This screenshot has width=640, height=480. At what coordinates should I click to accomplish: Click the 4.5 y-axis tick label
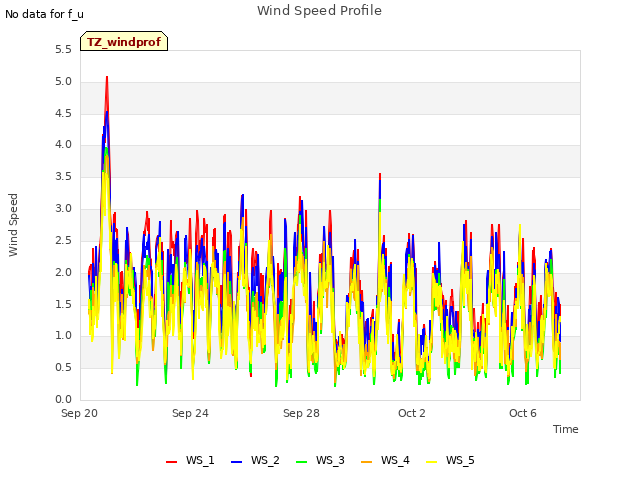point(63,113)
